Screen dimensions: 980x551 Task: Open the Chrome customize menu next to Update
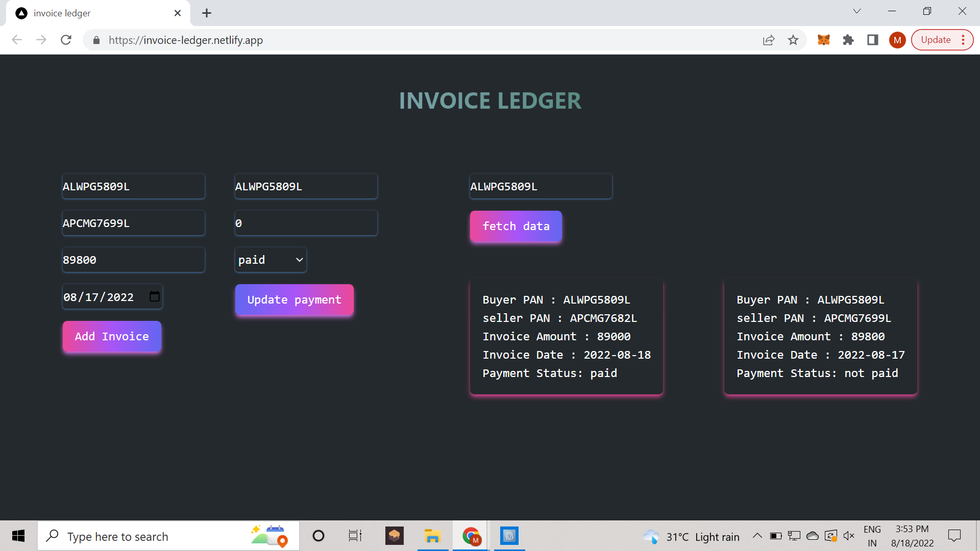(964, 40)
